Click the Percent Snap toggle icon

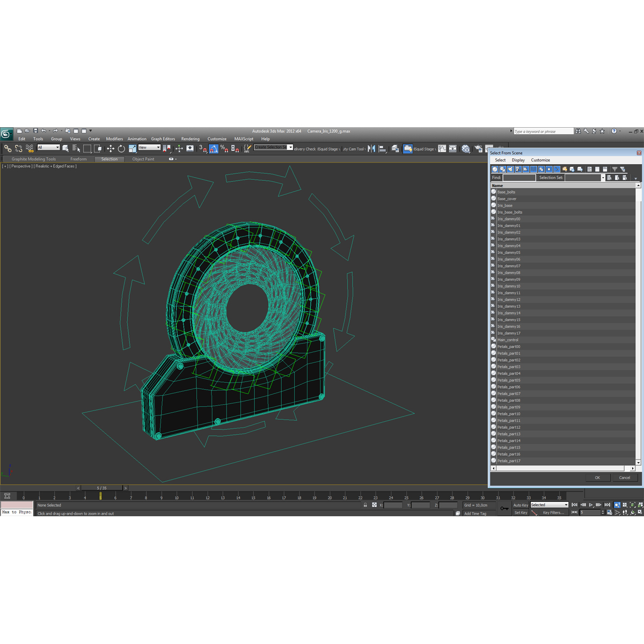tap(224, 149)
